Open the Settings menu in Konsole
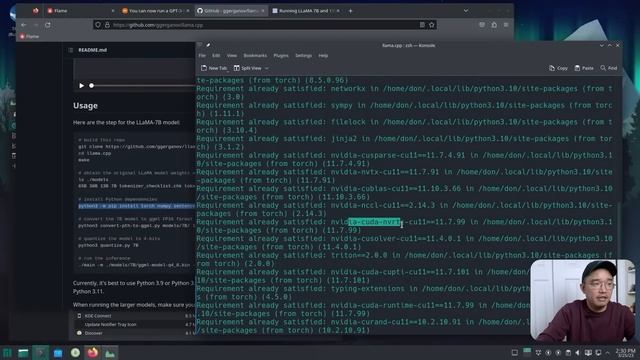 click(303, 56)
